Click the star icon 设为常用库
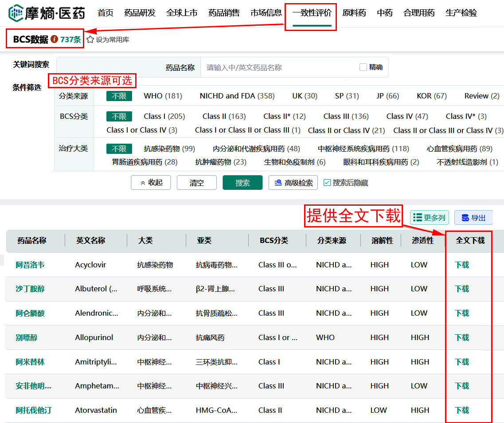 pos(90,39)
